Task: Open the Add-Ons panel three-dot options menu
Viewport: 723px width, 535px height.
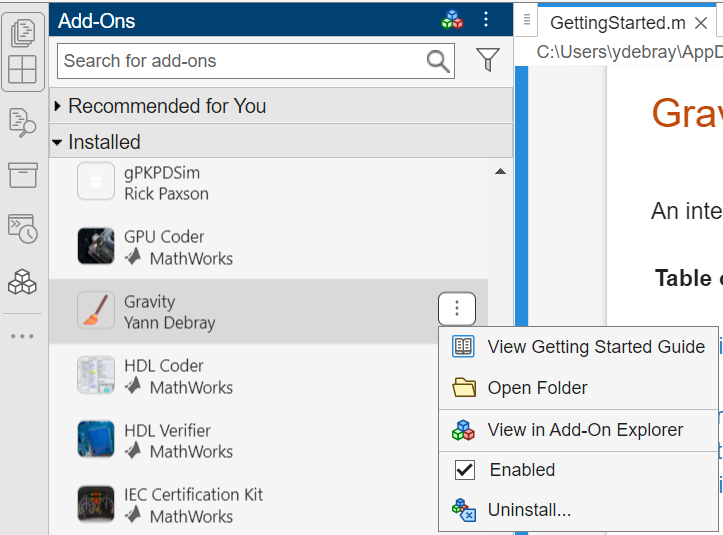Action: 486,20
